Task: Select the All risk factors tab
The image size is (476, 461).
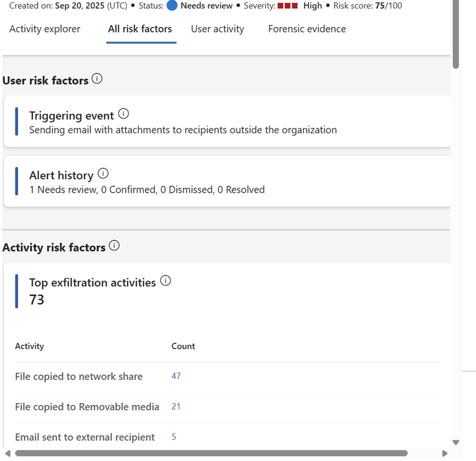Action: pyautogui.click(x=140, y=29)
